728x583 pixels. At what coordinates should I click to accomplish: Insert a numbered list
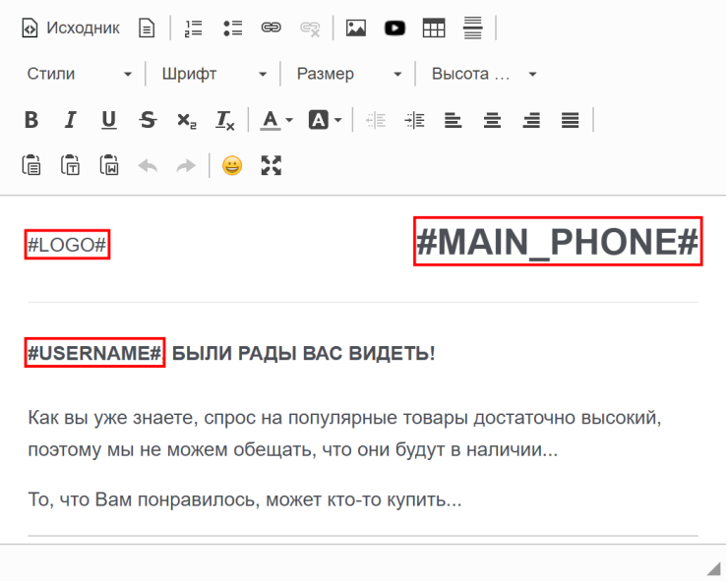[x=193, y=28]
